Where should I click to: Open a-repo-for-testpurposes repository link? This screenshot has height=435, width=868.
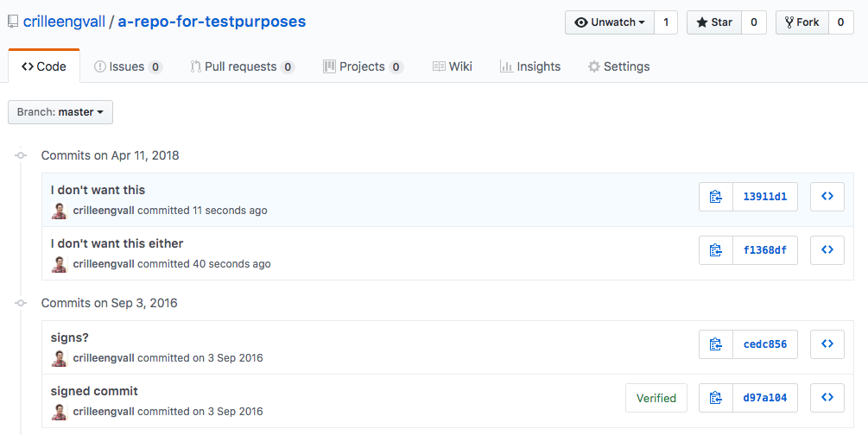212,22
